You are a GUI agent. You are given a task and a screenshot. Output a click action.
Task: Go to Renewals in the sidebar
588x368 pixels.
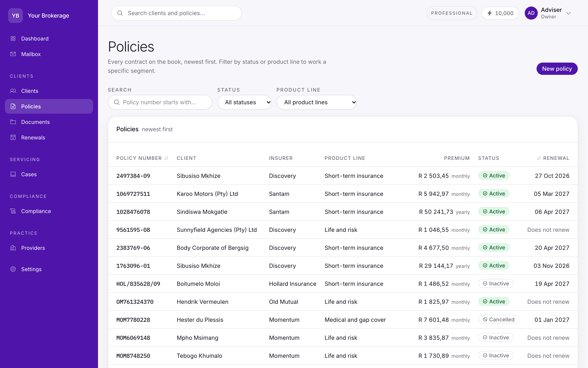(x=49, y=138)
